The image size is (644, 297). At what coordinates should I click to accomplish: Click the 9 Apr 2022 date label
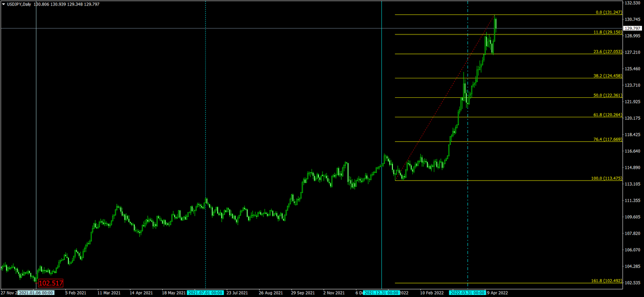point(498,293)
